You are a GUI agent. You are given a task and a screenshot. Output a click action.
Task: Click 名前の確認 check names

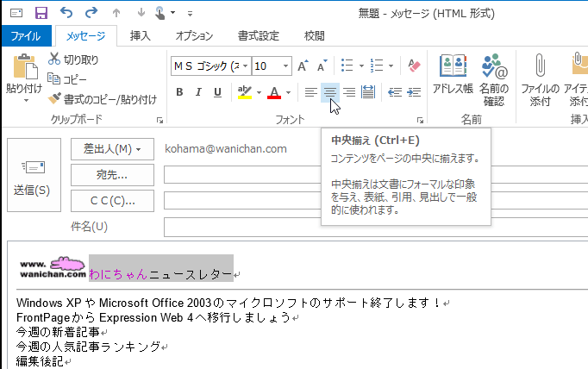pos(494,79)
